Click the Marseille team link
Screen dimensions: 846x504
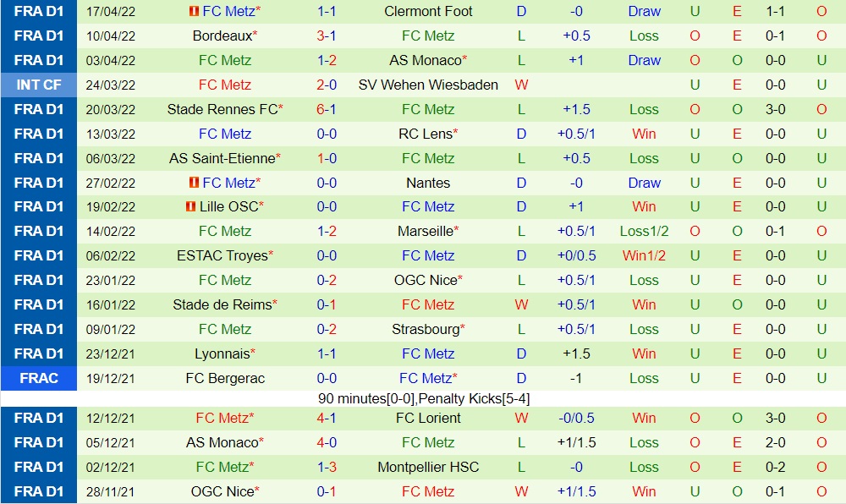click(x=425, y=232)
